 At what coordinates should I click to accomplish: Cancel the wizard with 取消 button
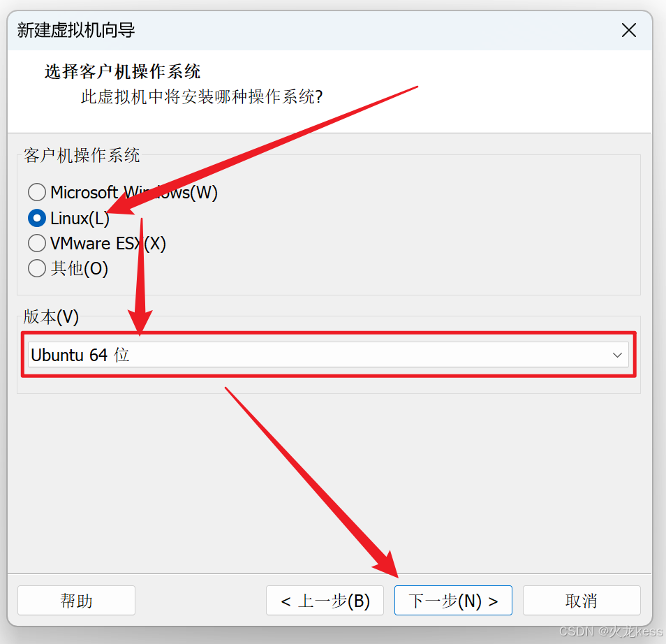pyautogui.click(x=582, y=600)
